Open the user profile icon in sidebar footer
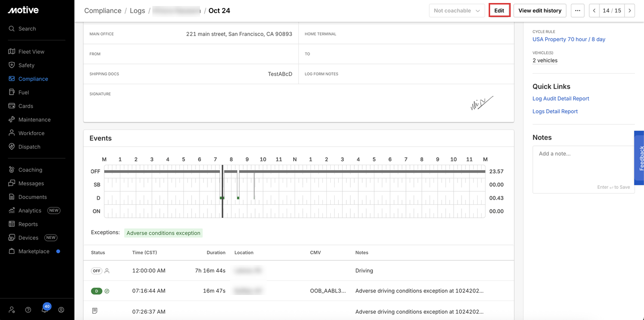 (x=61, y=310)
